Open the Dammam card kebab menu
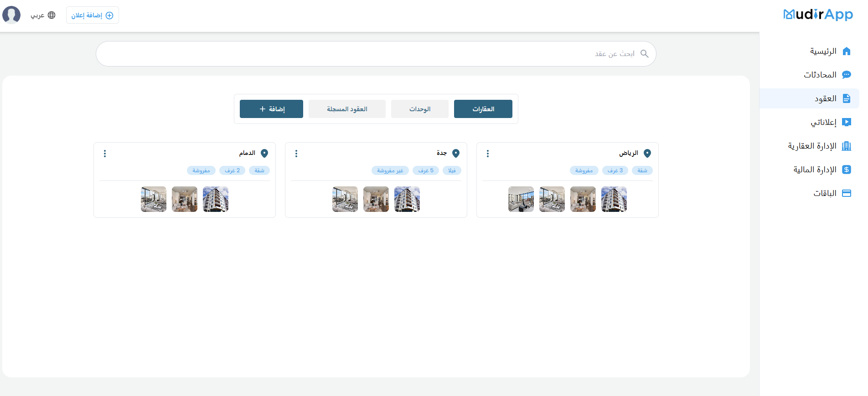The image size is (868, 396). point(104,154)
